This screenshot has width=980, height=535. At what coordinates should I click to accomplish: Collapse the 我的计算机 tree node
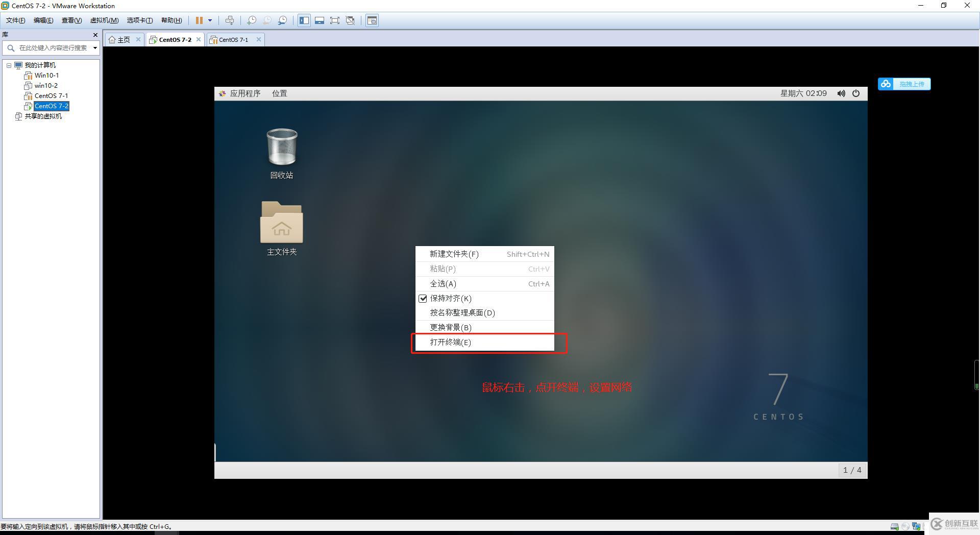point(9,65)
